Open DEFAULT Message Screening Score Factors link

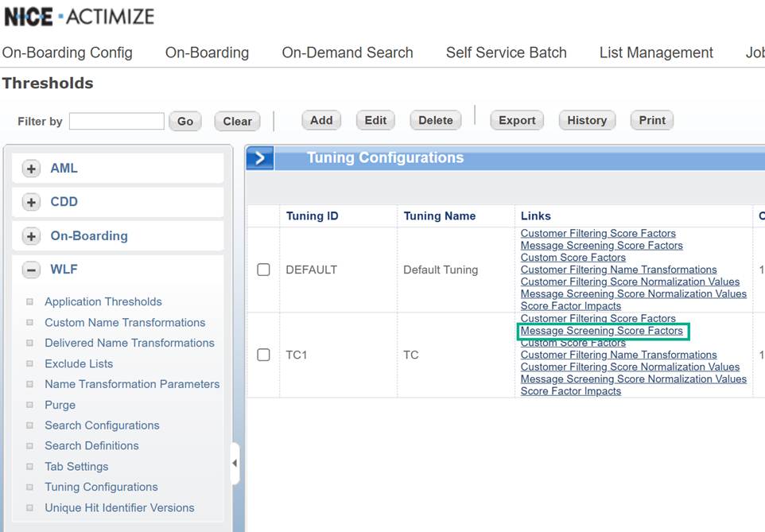[x=601, y=246]
